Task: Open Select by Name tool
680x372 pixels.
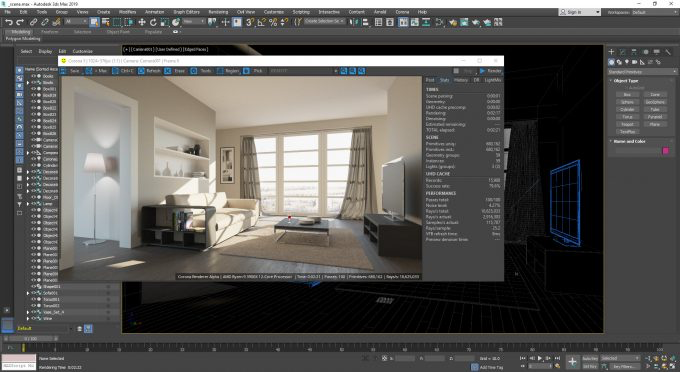Action: 105,22
